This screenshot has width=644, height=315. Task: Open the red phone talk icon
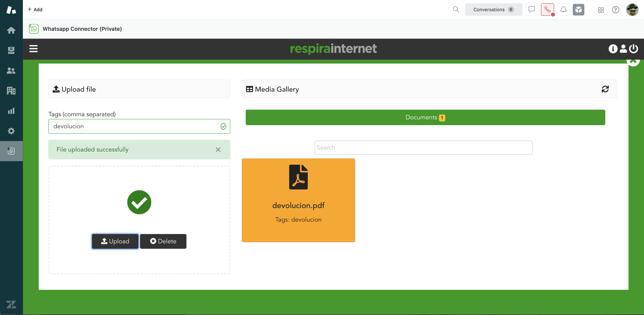547,9
